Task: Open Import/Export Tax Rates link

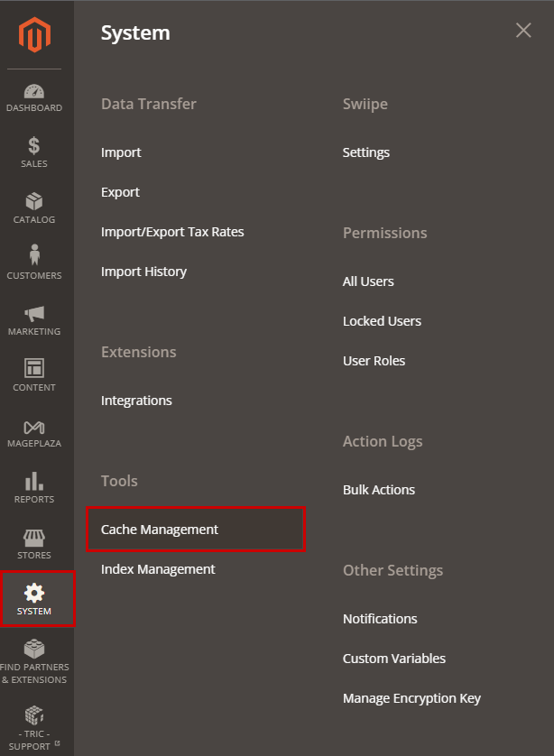Action: [x=172, y=232]
